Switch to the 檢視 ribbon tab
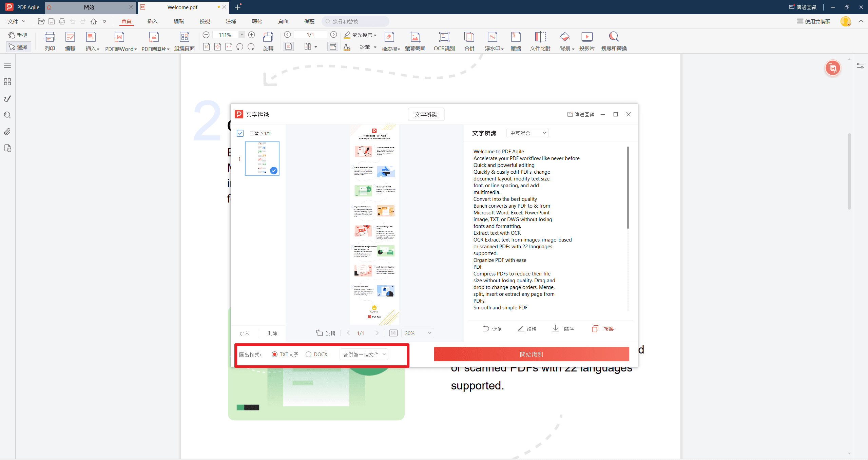 [x=205, y=21]
